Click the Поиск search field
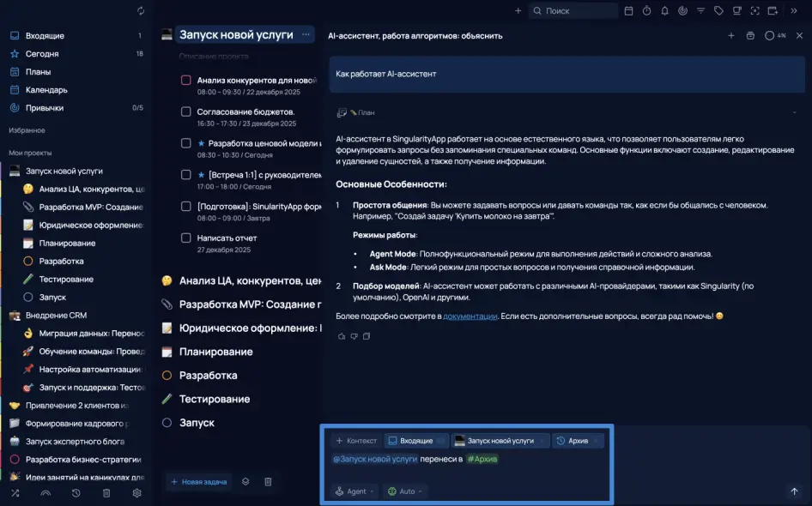 point(573,11)
